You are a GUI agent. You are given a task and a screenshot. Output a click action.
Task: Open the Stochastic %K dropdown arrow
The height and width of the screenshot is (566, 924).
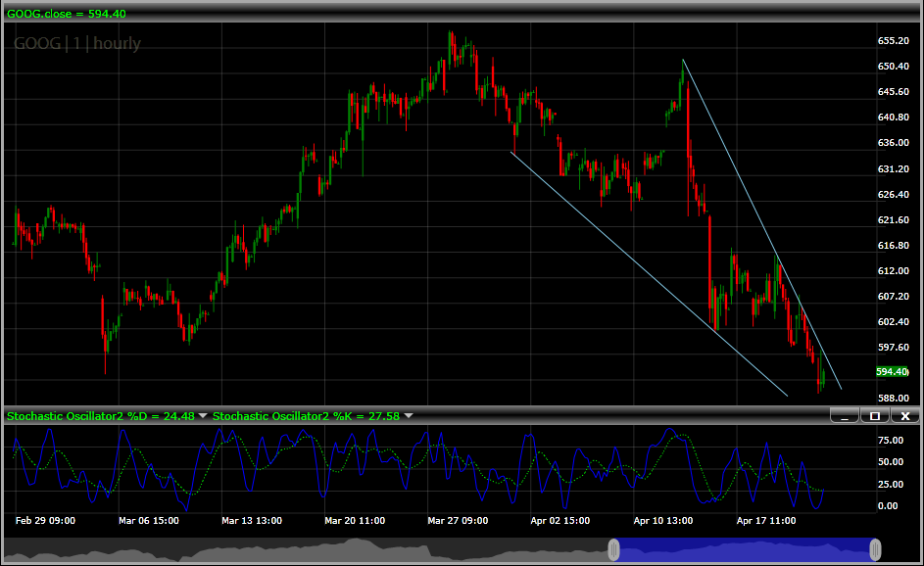[x=409, y=416]
